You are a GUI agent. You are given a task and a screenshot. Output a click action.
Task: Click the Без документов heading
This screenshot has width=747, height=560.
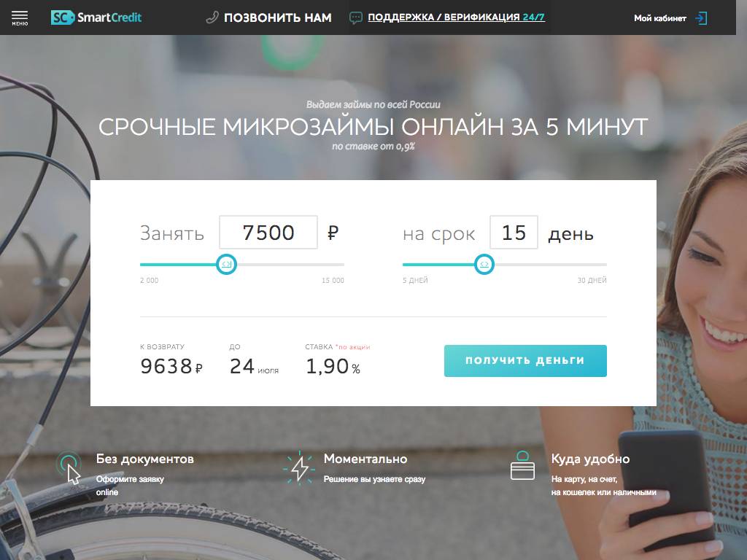(145, 459)
